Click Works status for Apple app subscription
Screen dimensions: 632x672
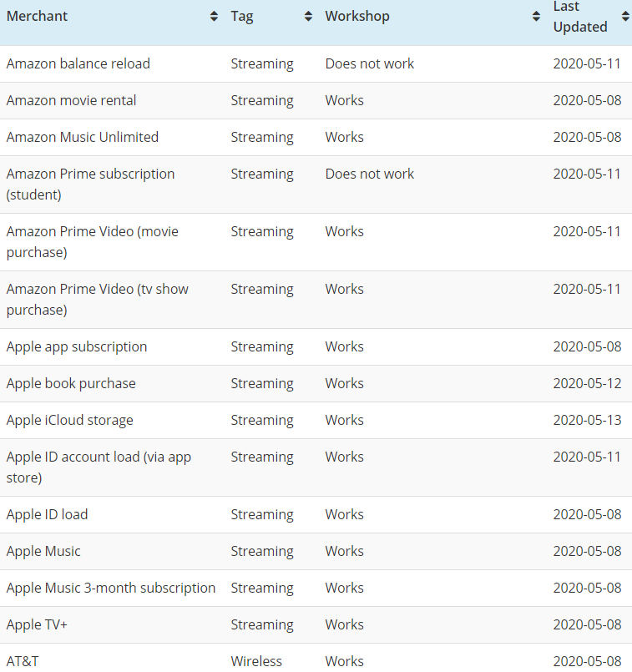tap(345, 347)
